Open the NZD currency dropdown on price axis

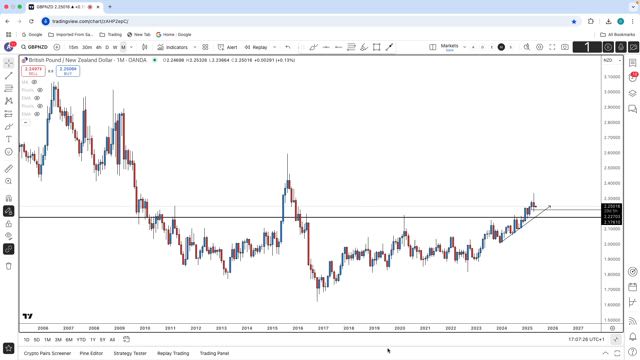(x=612, y=60)
